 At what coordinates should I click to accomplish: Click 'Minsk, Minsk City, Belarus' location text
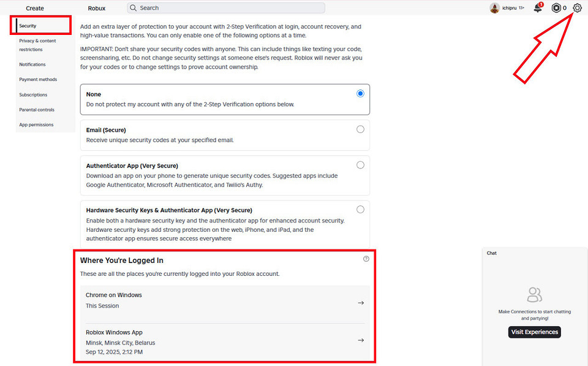pos(121,343)
